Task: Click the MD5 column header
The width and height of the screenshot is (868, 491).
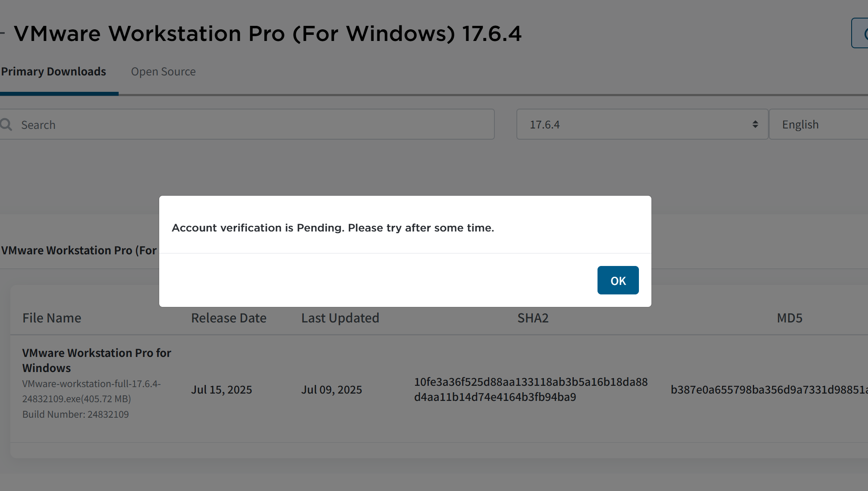Action: click(789, 318)
